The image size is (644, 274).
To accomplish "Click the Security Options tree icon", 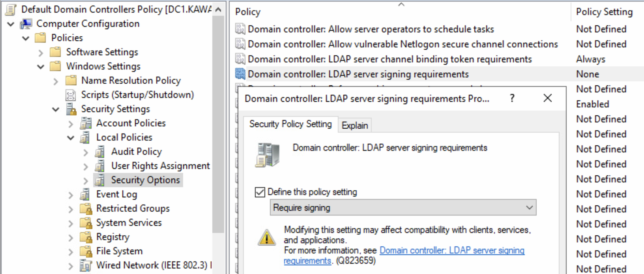I will (x=100, y=180).
